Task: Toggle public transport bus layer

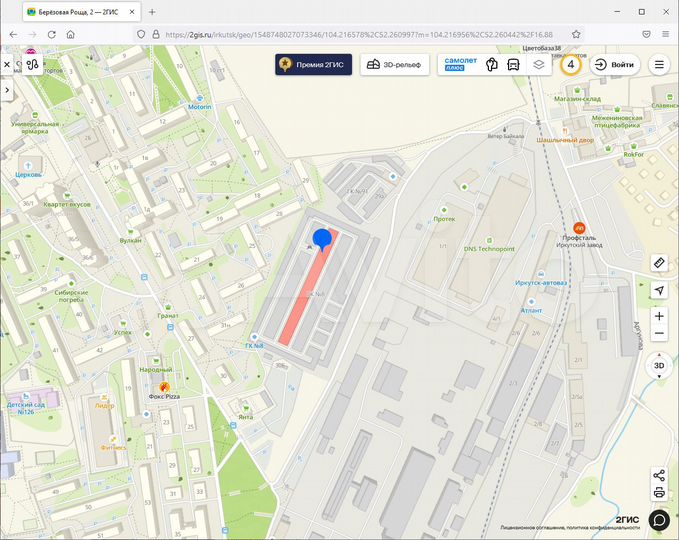Action: click(x=513, y=65)
